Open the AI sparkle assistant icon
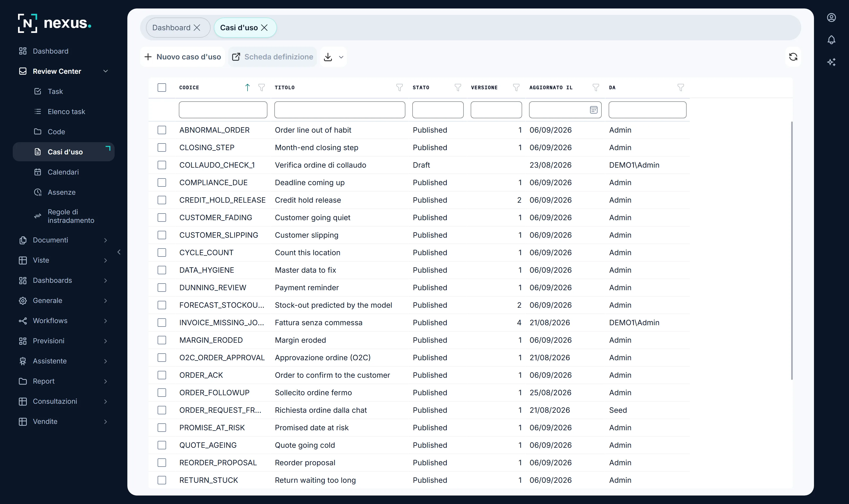Image resolution: width=849 pixels, height=504 pixels. point(831,62)
